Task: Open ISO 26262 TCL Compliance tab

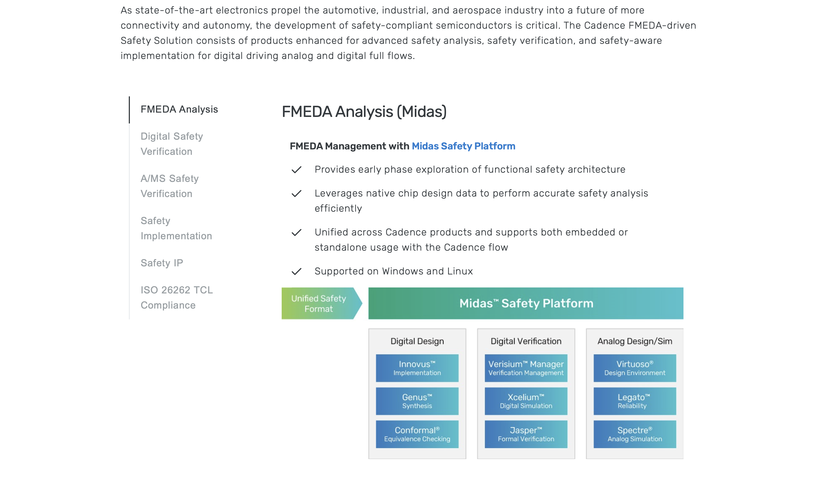Action: (x=177, y=297)
